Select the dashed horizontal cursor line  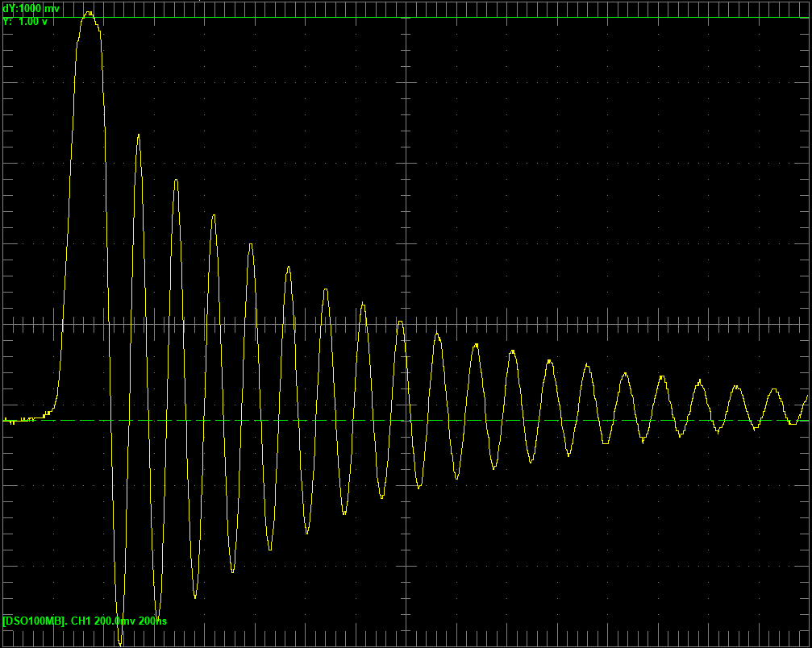click(x=484, y=421)
